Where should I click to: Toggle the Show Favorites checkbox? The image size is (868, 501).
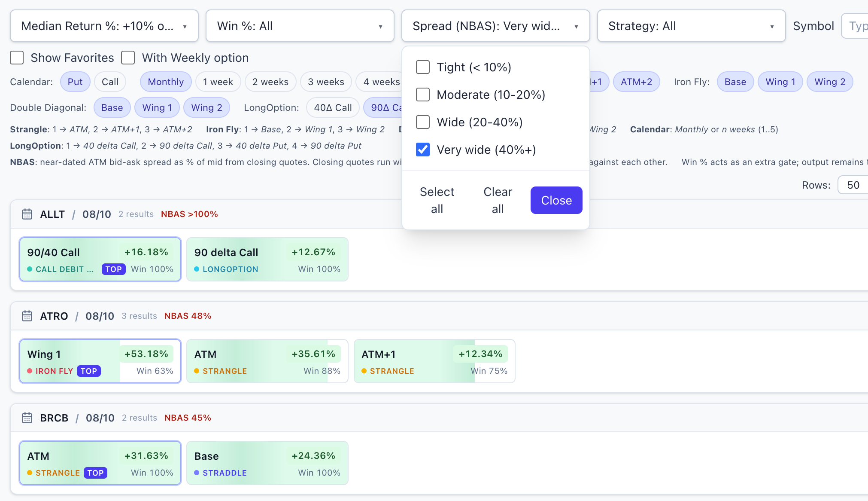tap(17, 58)
